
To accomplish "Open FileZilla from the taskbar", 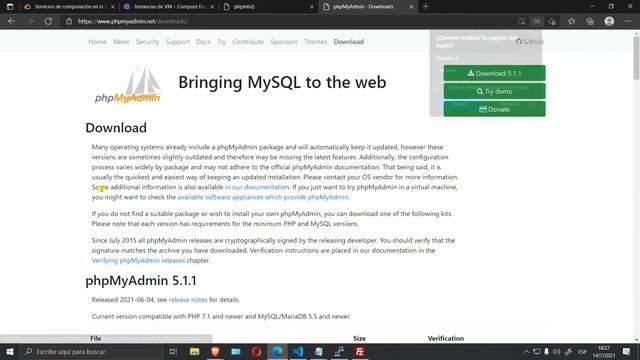I will click(x=360, y=351).
